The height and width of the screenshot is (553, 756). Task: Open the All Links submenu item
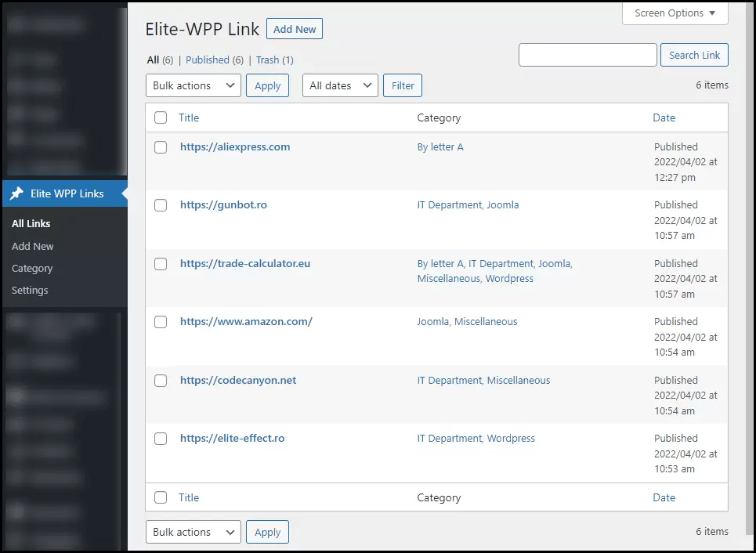coord(31,224)
